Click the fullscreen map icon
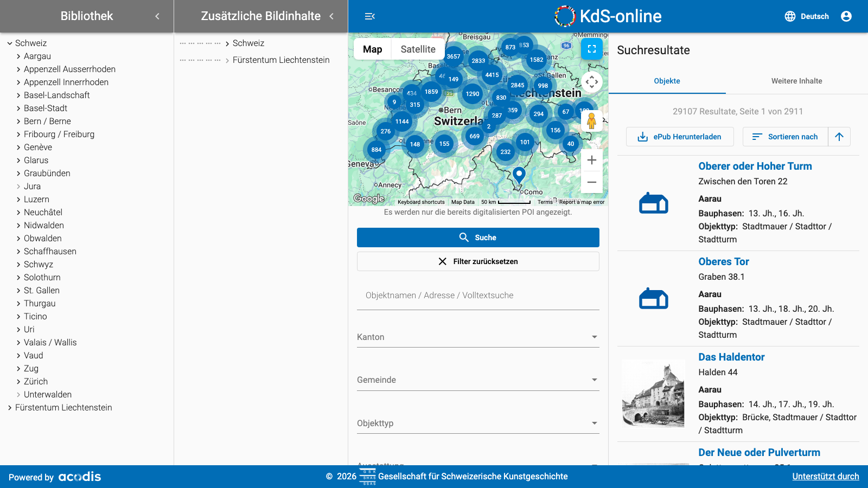The image size is (868, 488). (592, 49)
